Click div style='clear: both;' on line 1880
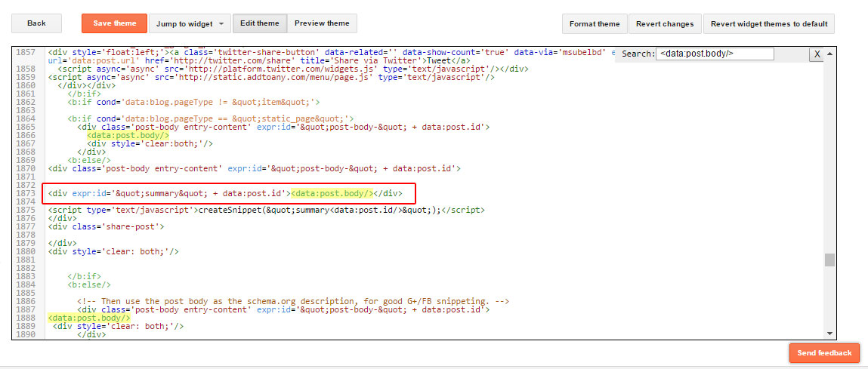Screen dimensions: 868x369 coord(113,252)
